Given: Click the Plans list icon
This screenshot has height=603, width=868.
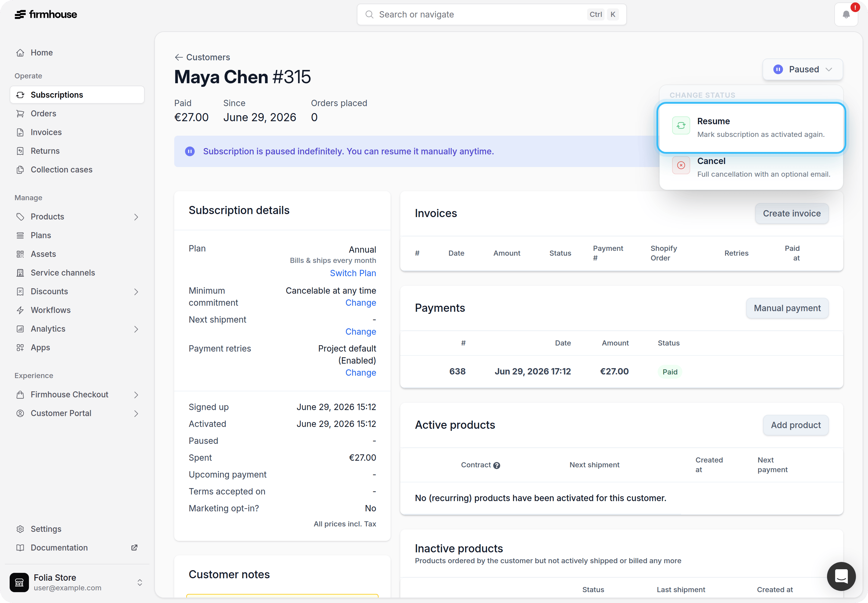Looking at the screenshot, I should pyautogui.click(x=20, y=235).
